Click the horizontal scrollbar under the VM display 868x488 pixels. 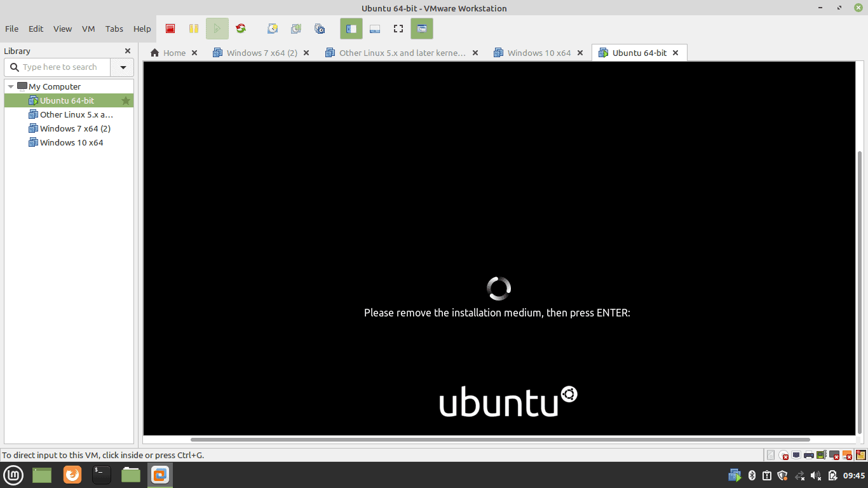[x=500, y=439]
